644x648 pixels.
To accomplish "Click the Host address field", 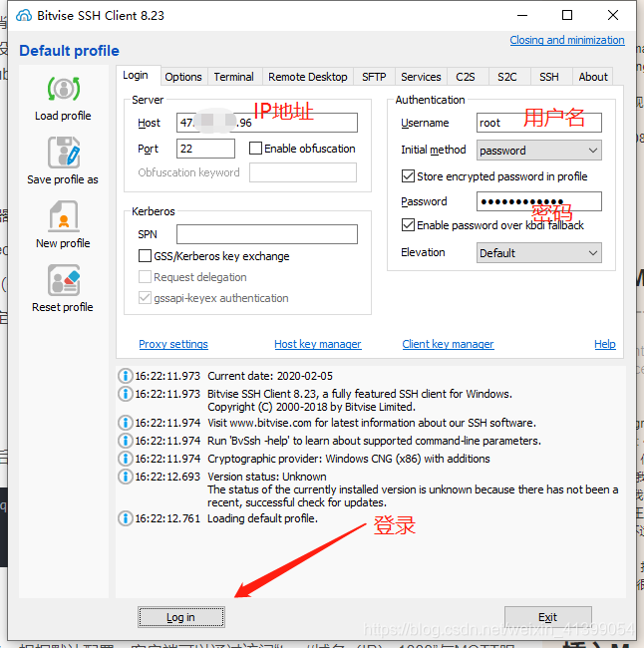I will [x=267, y=123].
